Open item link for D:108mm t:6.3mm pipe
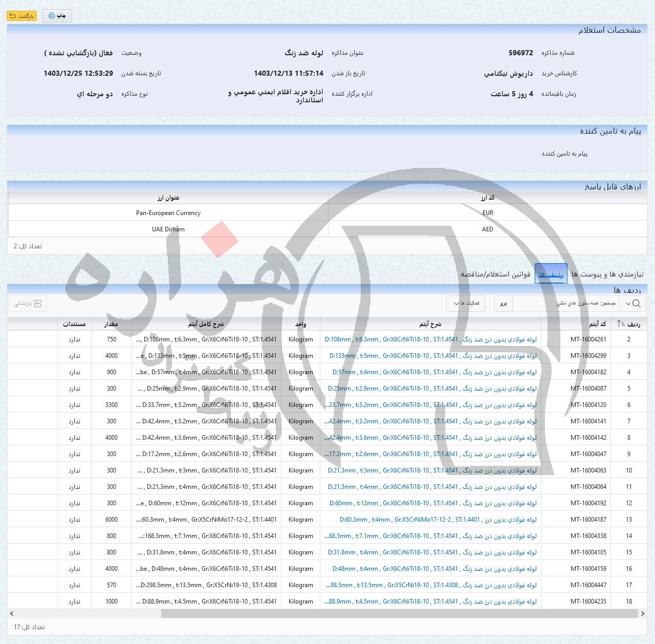The image size is (655, 644). [x=431, y=339]
